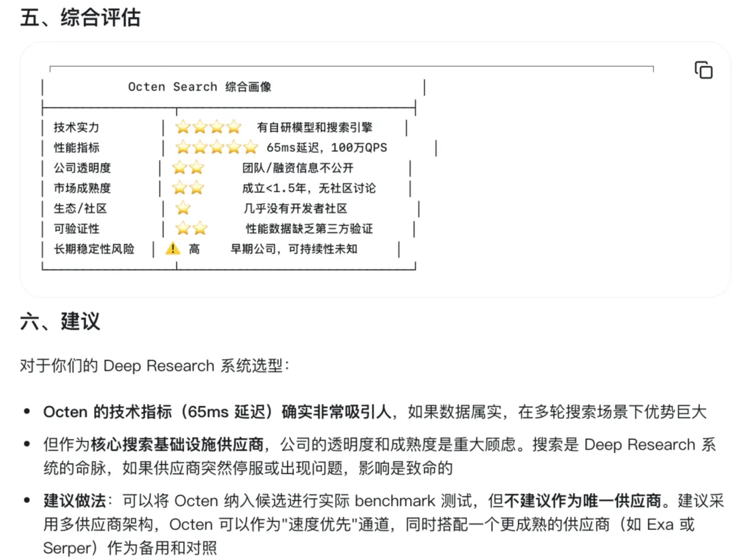Click the bold label 建议做法
Screen dimensions: 736x560
coord(75,500)
